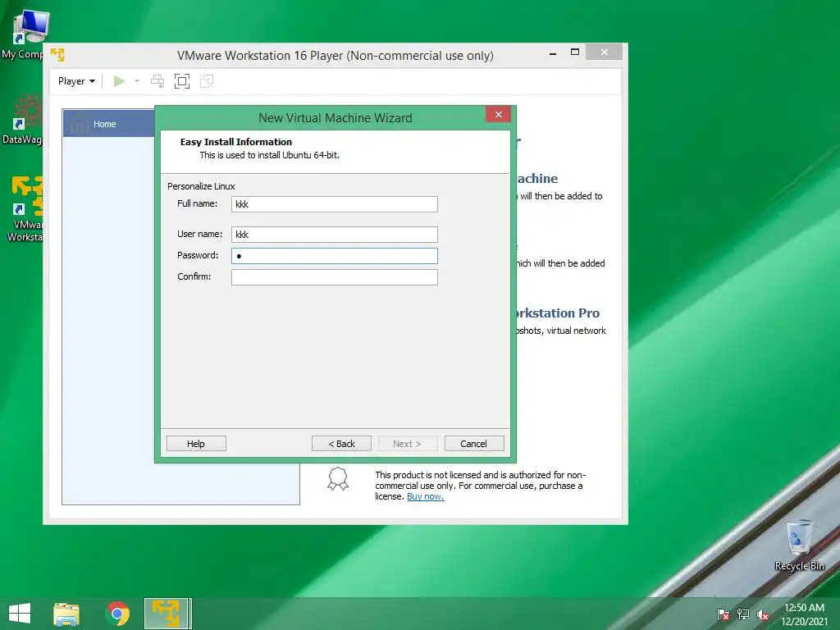The height and width of the screenshot is (630, 840).
Task: Open the Windows Start button
Action: (x=20, y=614)
